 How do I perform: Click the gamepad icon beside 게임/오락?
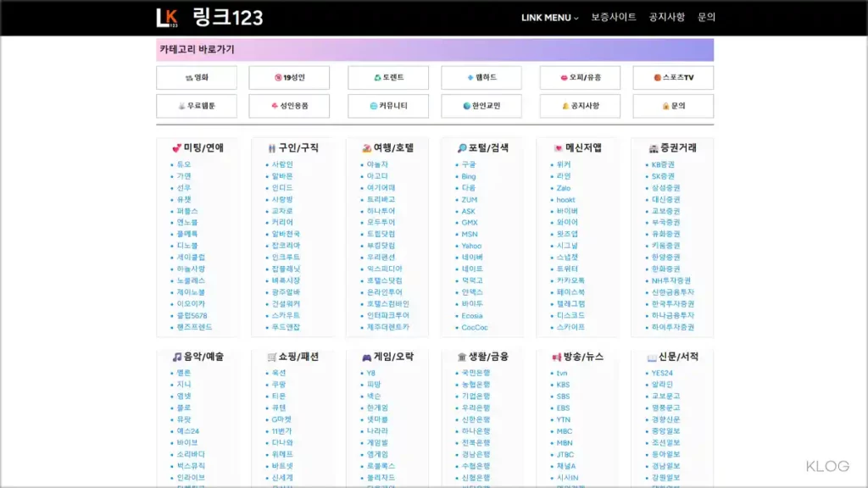366,358
